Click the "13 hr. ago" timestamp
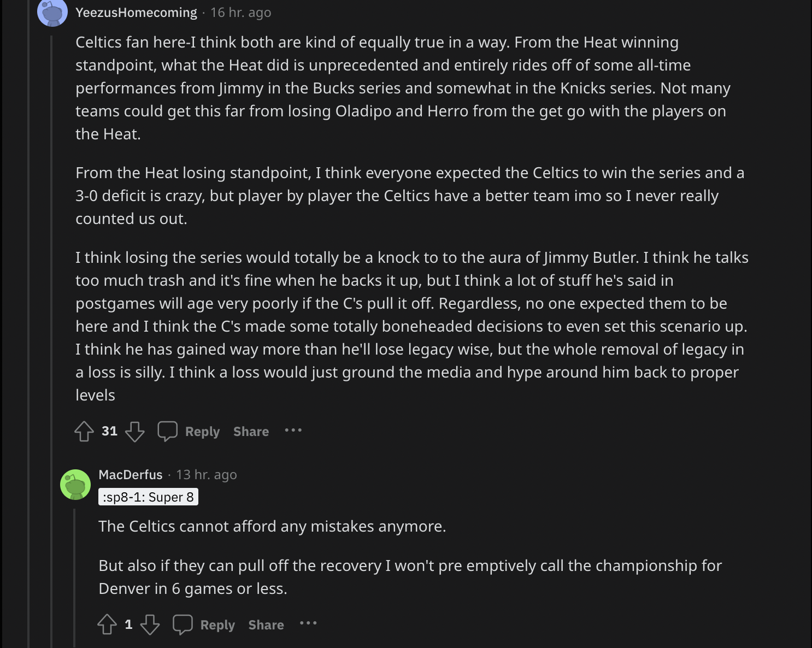The height and width of the screenshot is (648, 812). (x=207, y=475)
